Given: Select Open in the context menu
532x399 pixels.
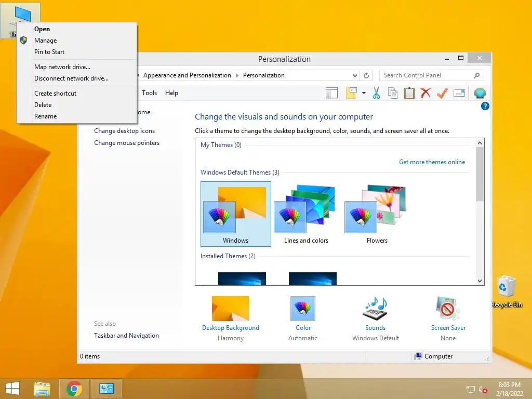Looking at the screenshot, I should pyautogui.click(x=77, y=29).
